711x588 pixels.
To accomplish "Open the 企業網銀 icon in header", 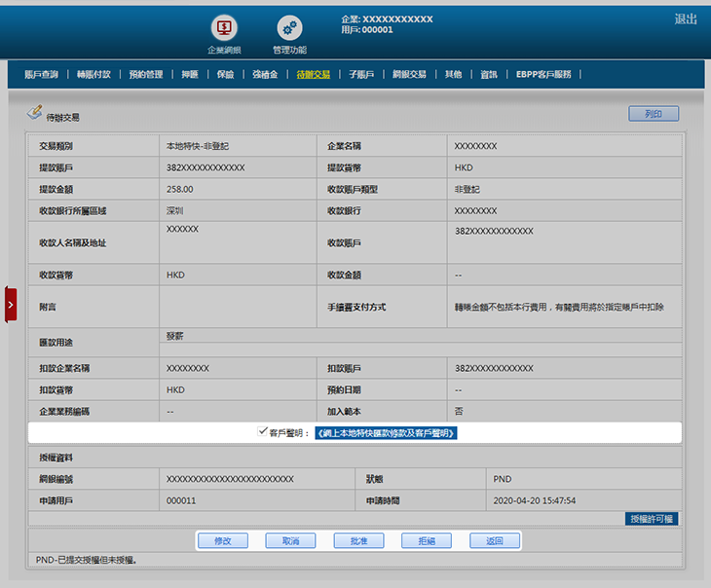I will pyautogui.click(x=224, y=29).
